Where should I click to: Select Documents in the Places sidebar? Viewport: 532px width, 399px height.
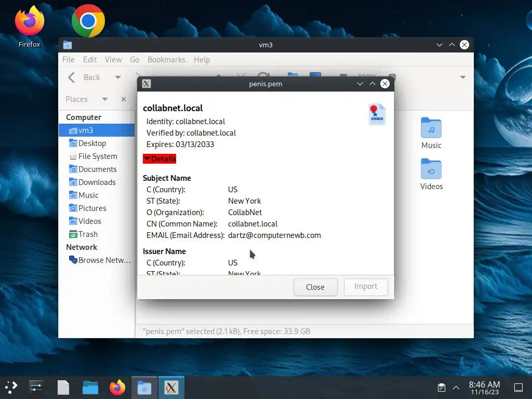coord(97,169)
